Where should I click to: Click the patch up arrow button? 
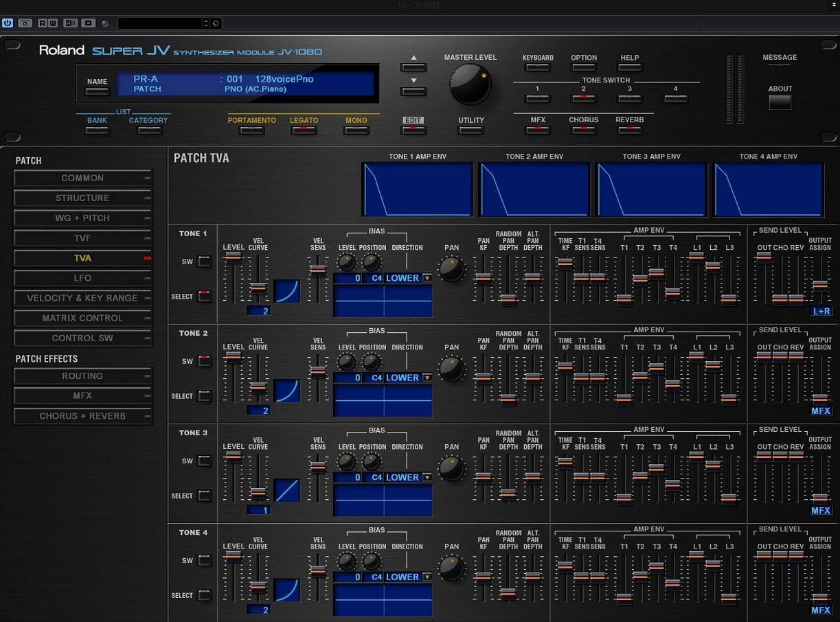[413, 67]
